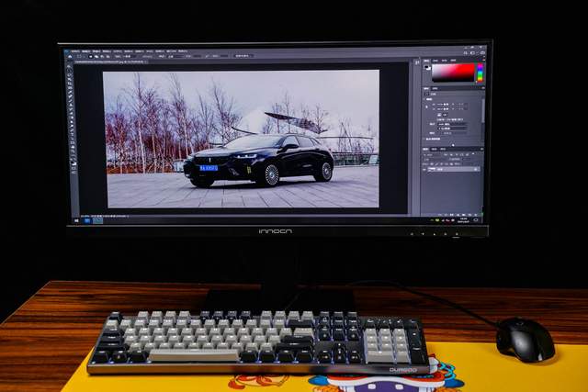This screenshot has width=588, height=392.
Task: Choose Intersect with Selection mode
Action: (107, 56)
